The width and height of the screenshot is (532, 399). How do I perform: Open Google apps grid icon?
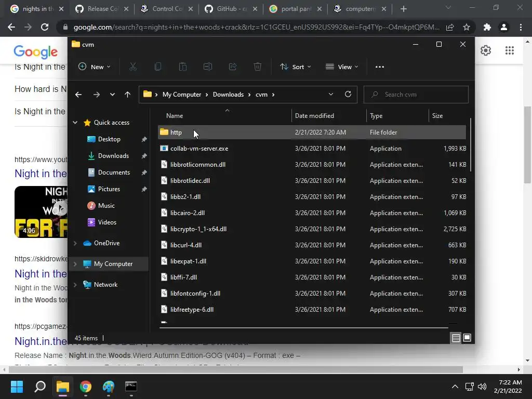(510, 50)
